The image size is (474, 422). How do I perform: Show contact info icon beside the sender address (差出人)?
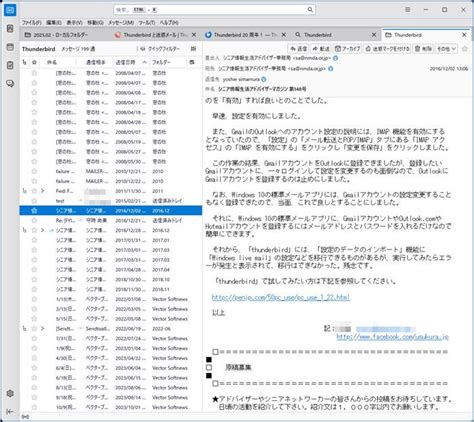[335, 58]
